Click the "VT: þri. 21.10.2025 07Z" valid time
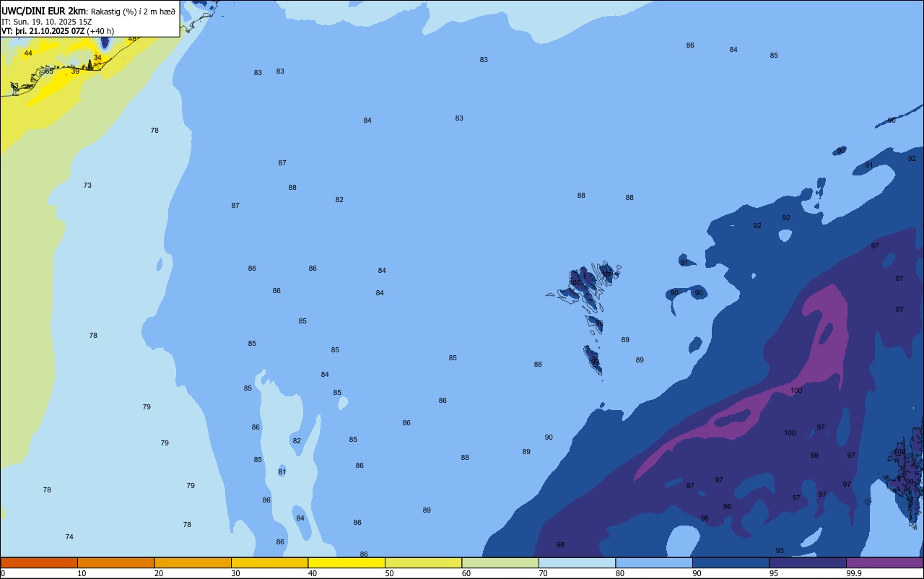The width and height of the screenshot is (924, 579). [x=43, y=30]
